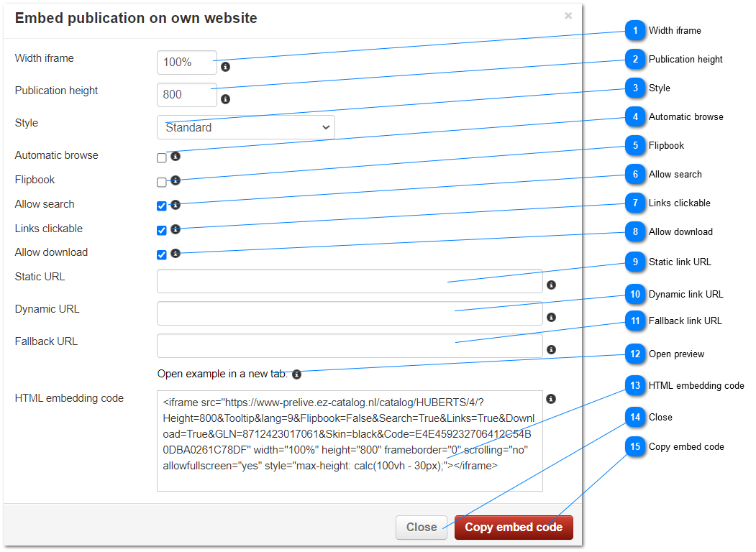The height and width of the screenshot is (552, 756).
Task: Focus the Width iframe input field
Action: pos(187,63)
